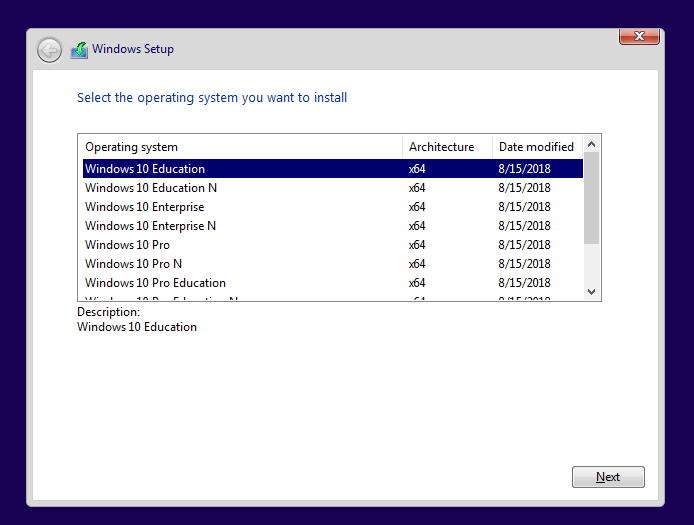The width and height of the screenshot is (694, 525).
Task: Click 8/15/2018 in Windows 10 Pro Education row
Action: (x=524, y=283)
